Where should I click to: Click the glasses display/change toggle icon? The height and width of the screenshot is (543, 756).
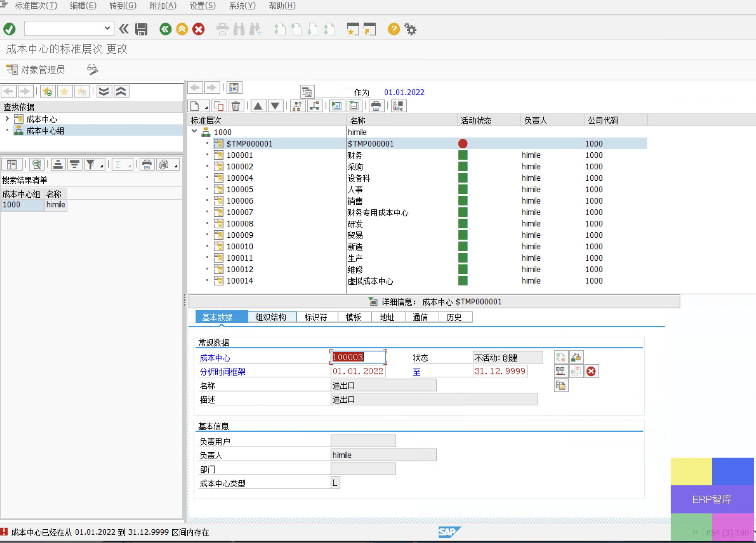click(92, 70)
